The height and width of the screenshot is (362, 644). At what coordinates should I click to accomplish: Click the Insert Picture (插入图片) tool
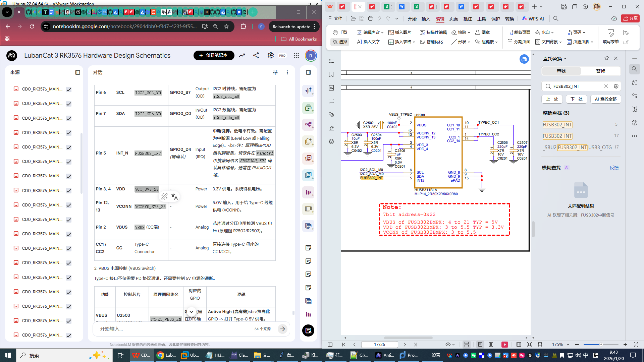pos(400,33)
